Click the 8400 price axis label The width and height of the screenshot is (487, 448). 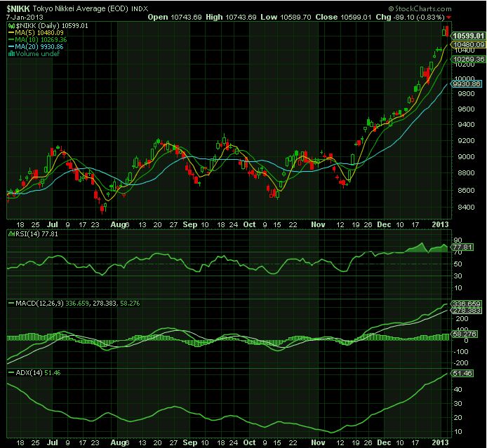point(466,208)
